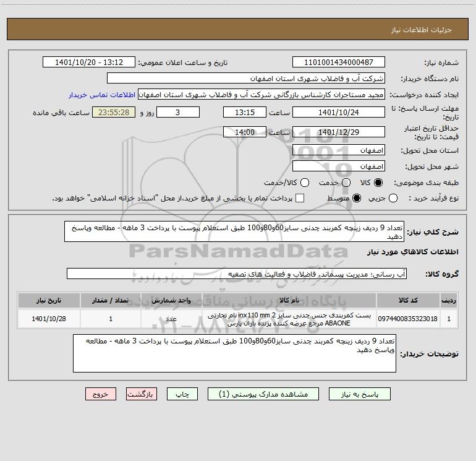Screen dimensions: 476x461
Task: Click the request creator name field
Action: [x=261, y=95]
